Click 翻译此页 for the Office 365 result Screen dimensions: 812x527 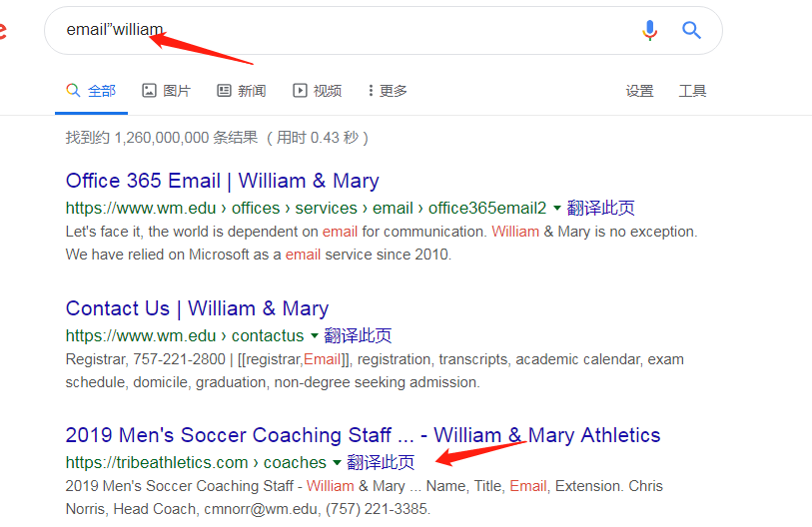tap(600, 209)
